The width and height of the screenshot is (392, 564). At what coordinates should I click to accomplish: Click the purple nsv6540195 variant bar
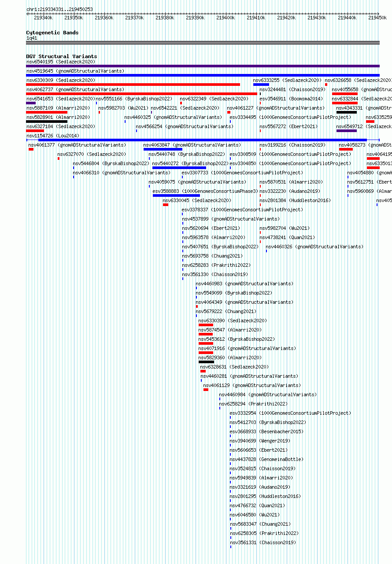pos(203,66)
